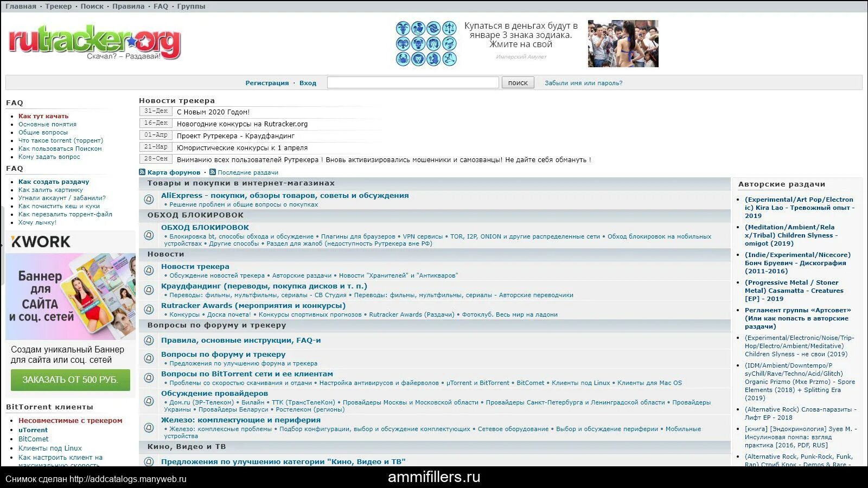868x488 pixels.
Task: Click the forum icon beside Предложения по улучшению категории
Action: (x=149, y=462)
